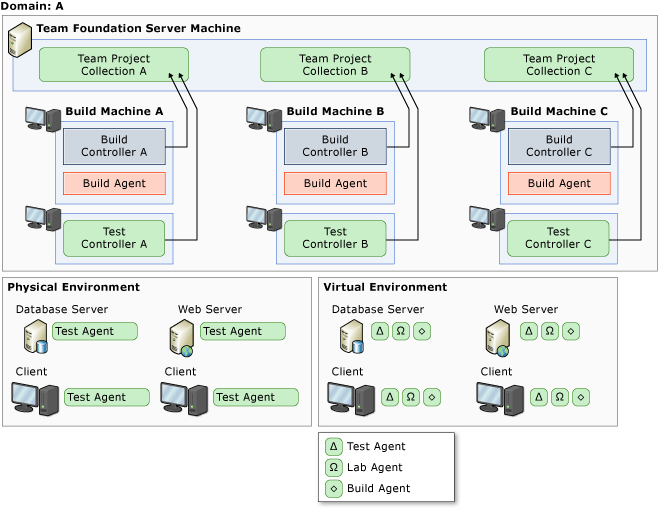Click triangle icon next to virtual Database Server
658x510 pixels.
pyautogui.click(x=380, y=331)
